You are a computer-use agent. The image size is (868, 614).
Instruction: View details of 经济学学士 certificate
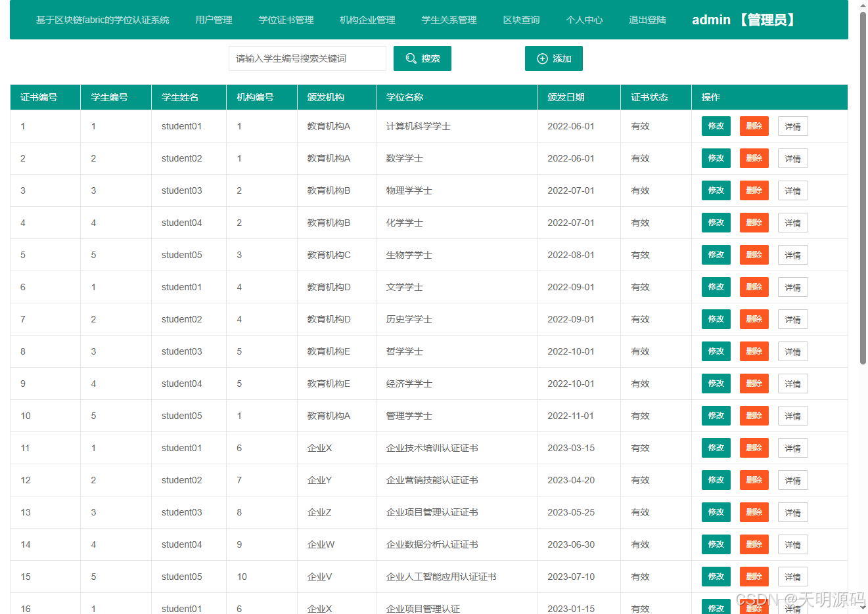point(793,384)
